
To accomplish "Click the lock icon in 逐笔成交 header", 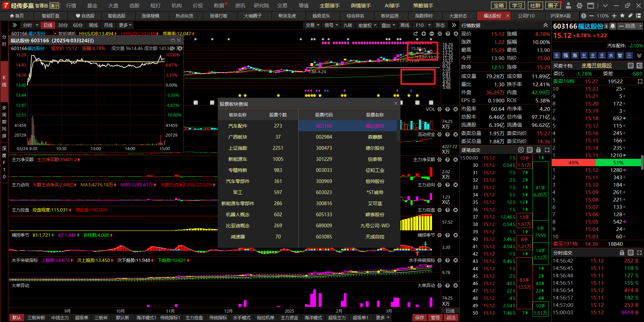I will point(538,150).
